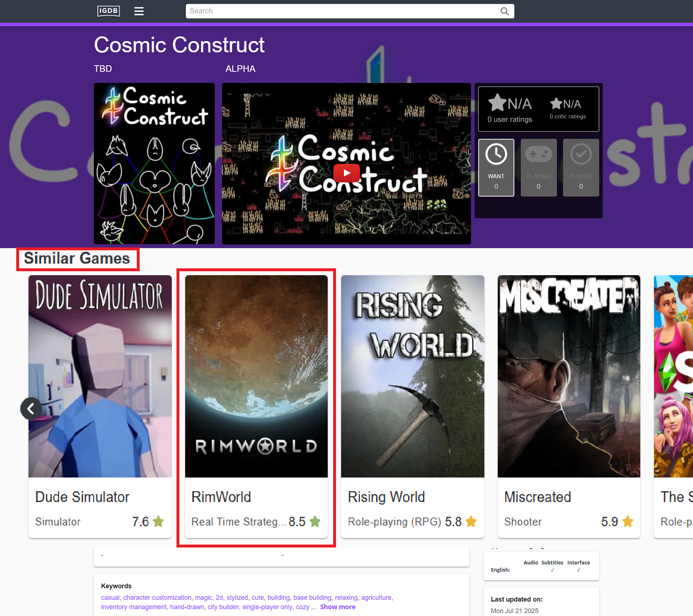Image resolution: width=693 pixels, height=616 pixels.
Task: Click the Simulator genre label
Action: click(58, 522)
